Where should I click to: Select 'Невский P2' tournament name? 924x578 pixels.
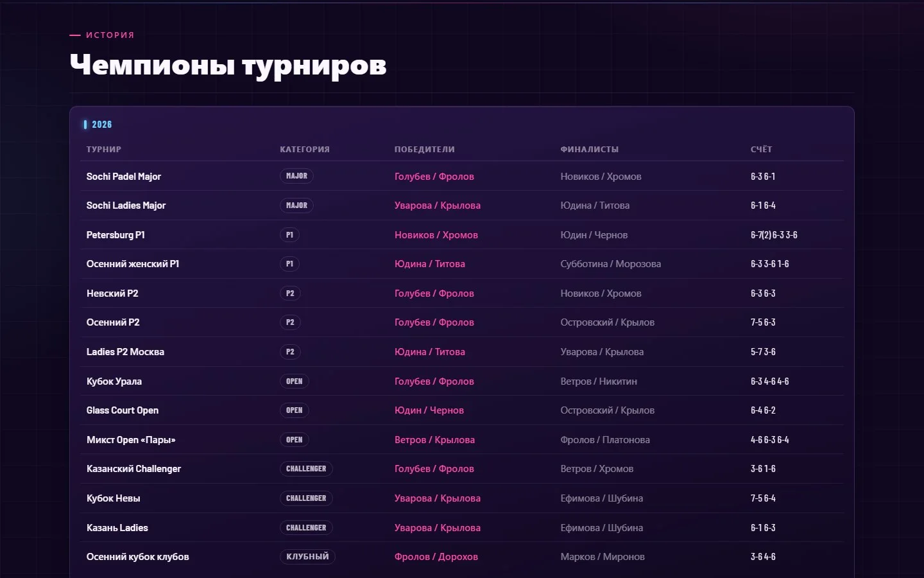tap(112, 293)
